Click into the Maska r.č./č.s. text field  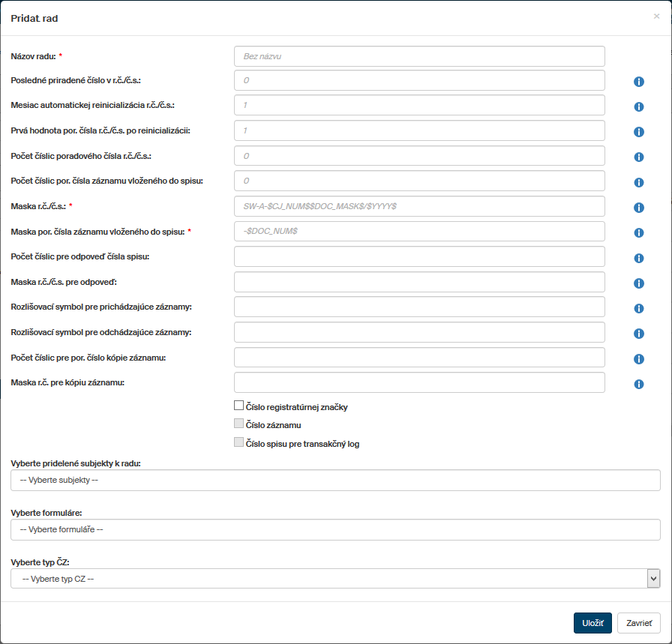tap(419, 205)
